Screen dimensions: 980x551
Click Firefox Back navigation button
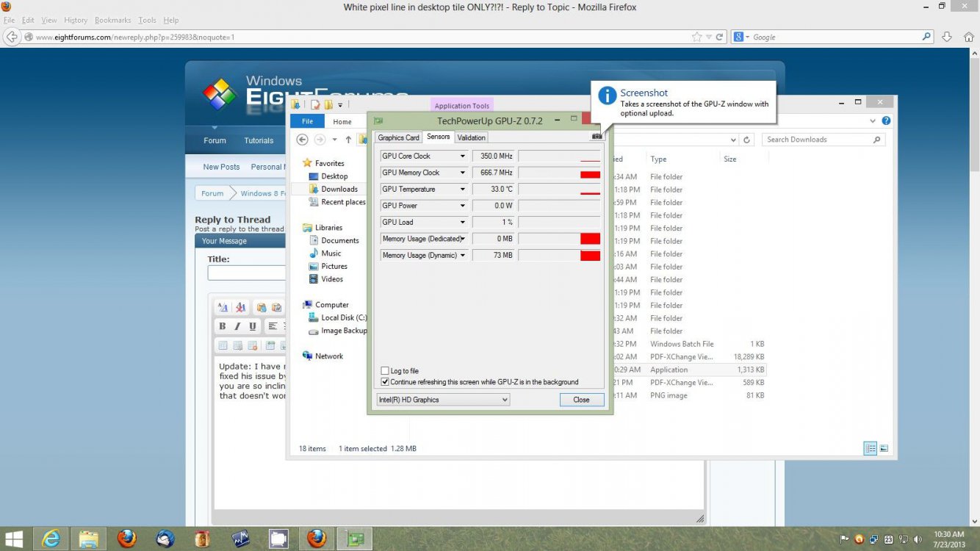11,37
